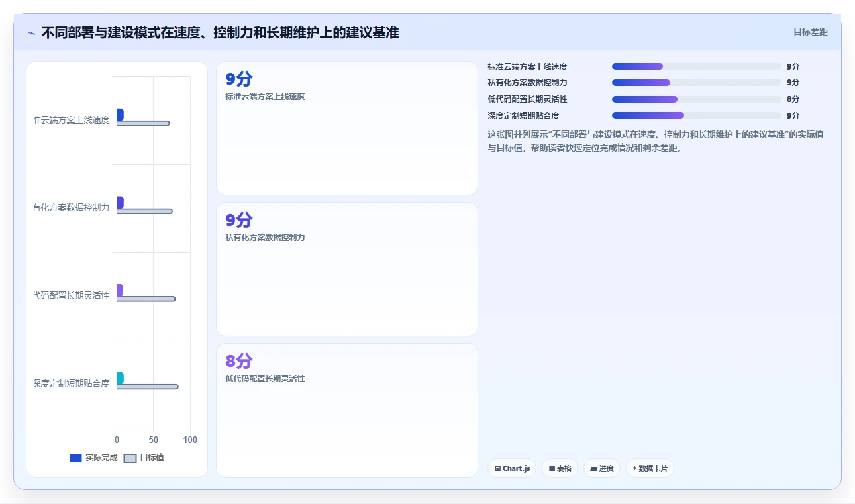Click the 实际完成 blue legend swatch
Screen dimensions: 855x504
click(75, 458)
